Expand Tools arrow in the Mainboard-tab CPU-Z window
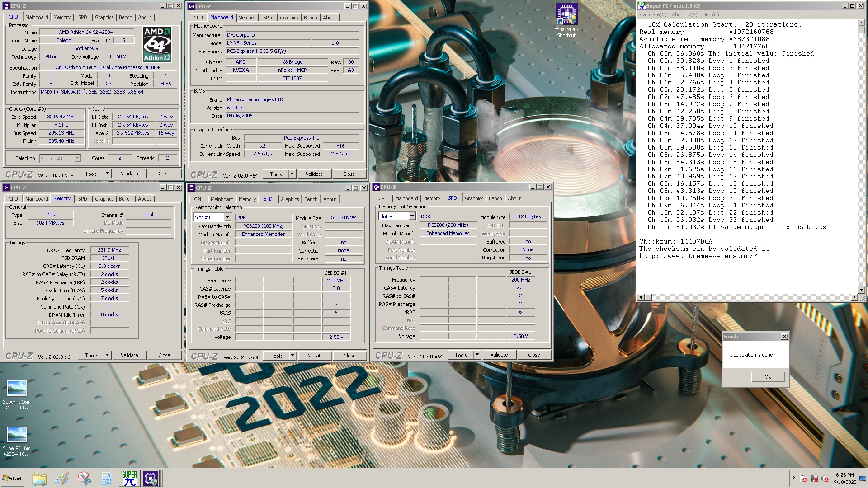Screen dimensions: 868x488 pos(292,174)
